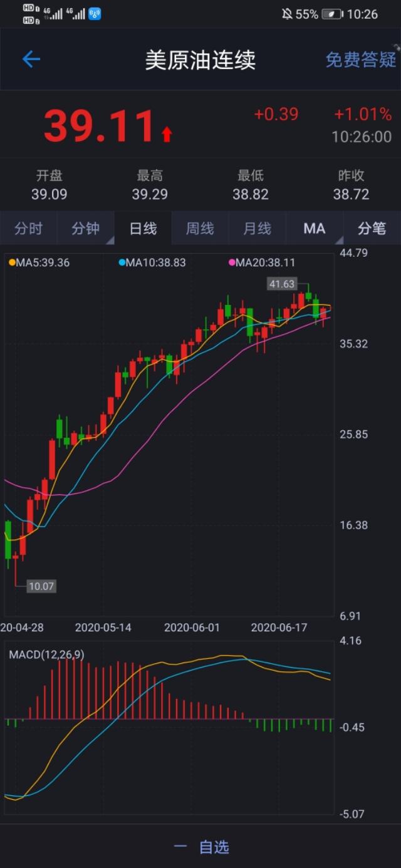Expand the 分钟 interval dropdown
Screen dimensions: 401x868
click(86, 229)
